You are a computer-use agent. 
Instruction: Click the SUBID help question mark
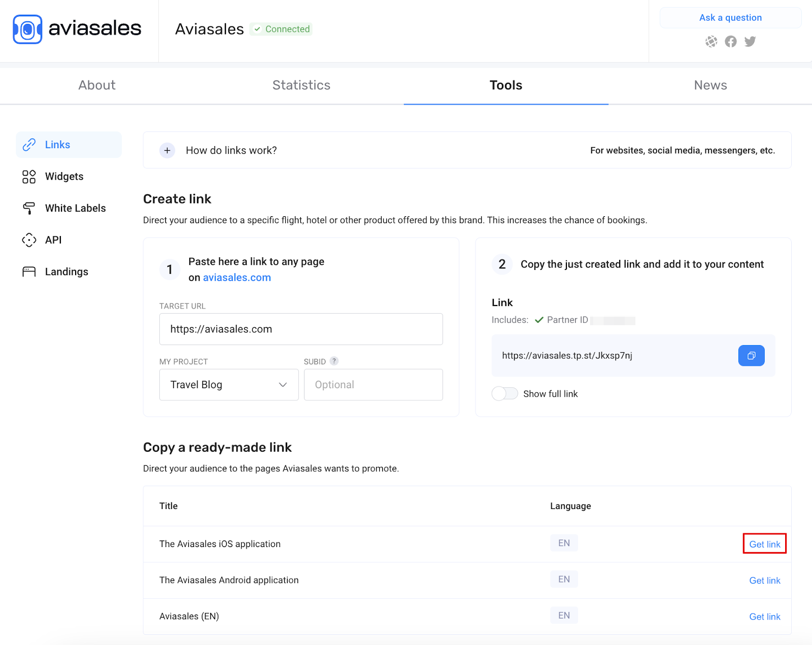[334, 361]
